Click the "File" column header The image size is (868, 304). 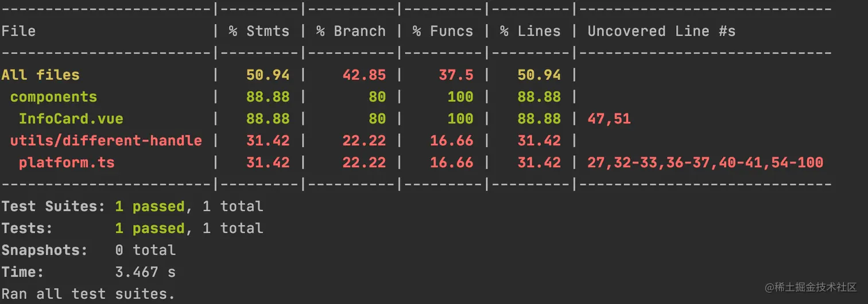[18, 31]
